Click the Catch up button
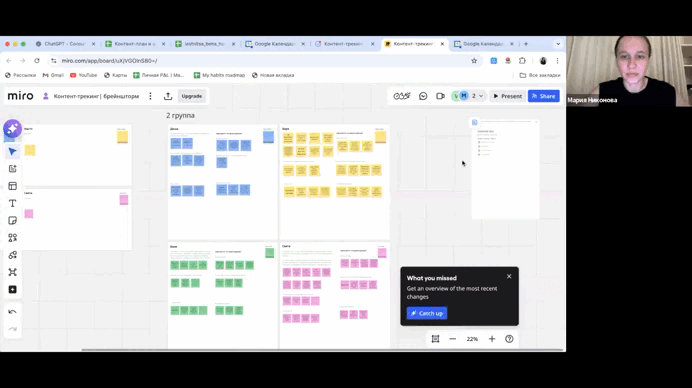The image size is (692, 388). click(427, 313)
